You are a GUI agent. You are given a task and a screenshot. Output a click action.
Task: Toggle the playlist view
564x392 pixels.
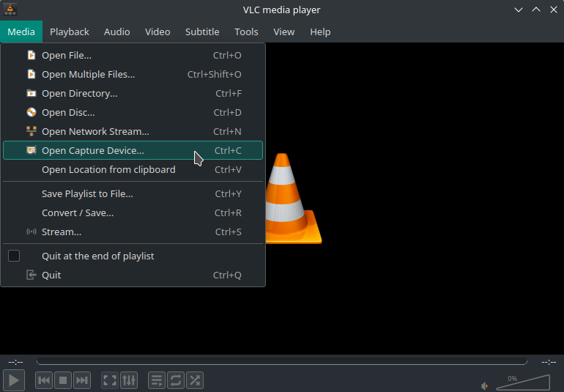157,380
